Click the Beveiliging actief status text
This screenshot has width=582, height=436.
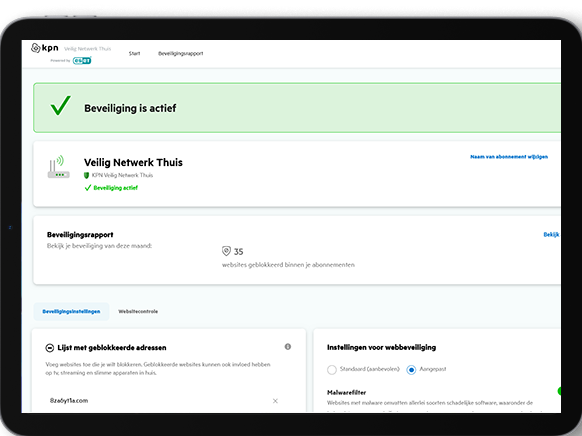click(x=115, y=188)
